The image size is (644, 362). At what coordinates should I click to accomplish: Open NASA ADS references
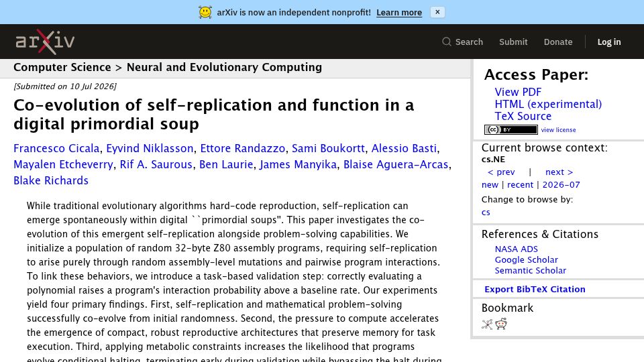click(x=517, y=249)
